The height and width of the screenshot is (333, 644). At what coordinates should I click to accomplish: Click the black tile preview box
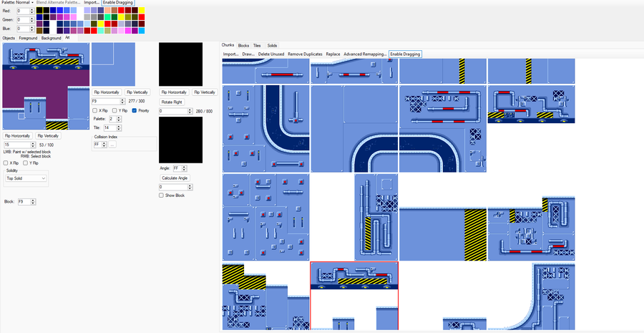point(181,64)
